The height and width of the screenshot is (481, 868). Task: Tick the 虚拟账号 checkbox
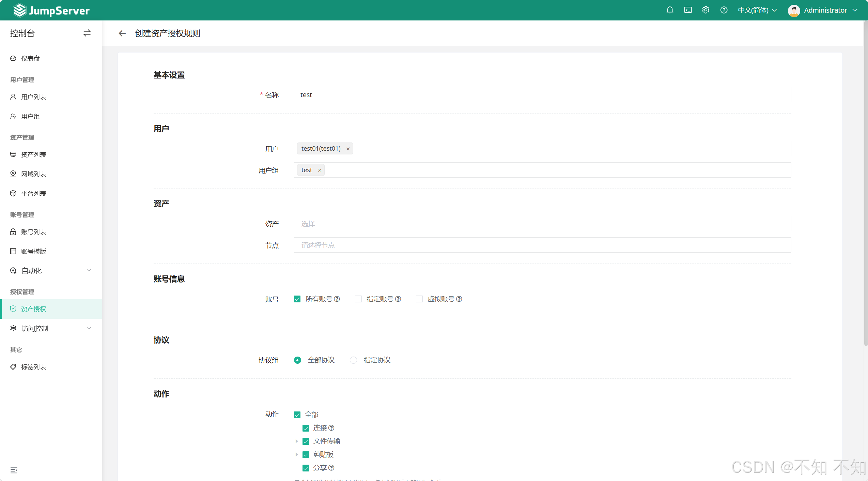click(419, 299)
